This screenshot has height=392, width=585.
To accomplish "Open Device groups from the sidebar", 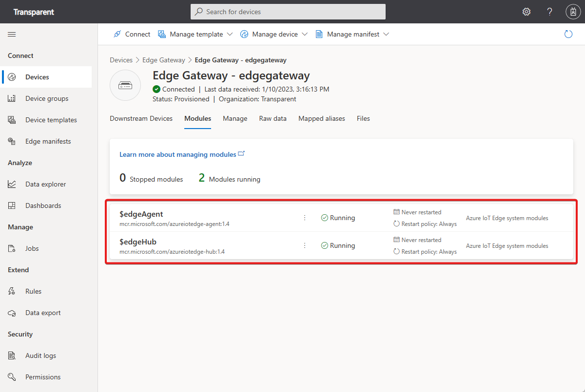I will pos(43,98).
